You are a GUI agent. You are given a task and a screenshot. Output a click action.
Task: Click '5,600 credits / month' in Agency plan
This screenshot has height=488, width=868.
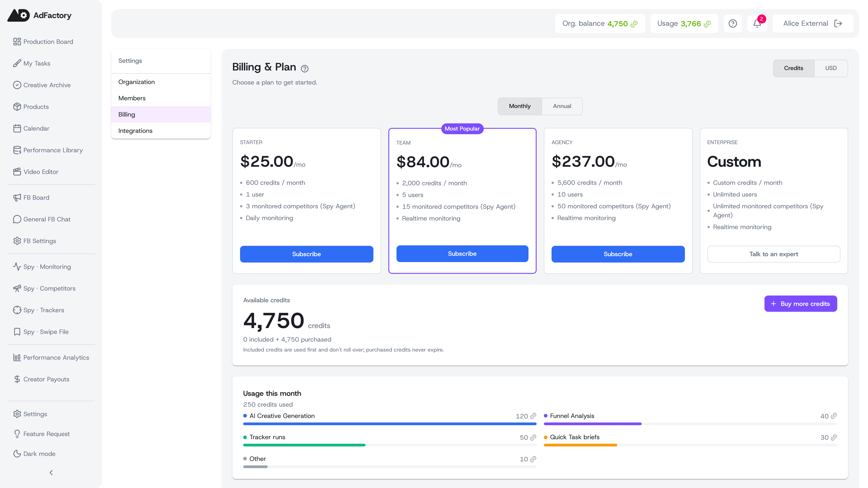tap(590, 183)
